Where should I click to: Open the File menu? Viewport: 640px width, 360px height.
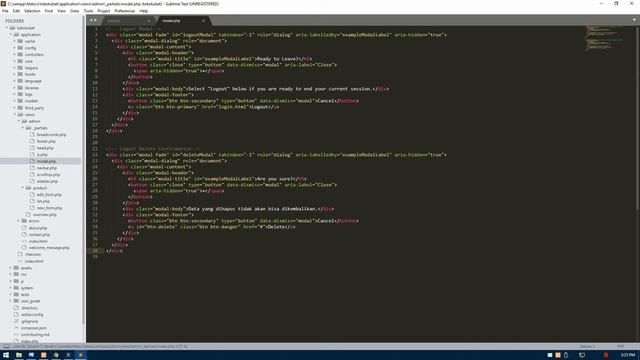click(5, 11)
